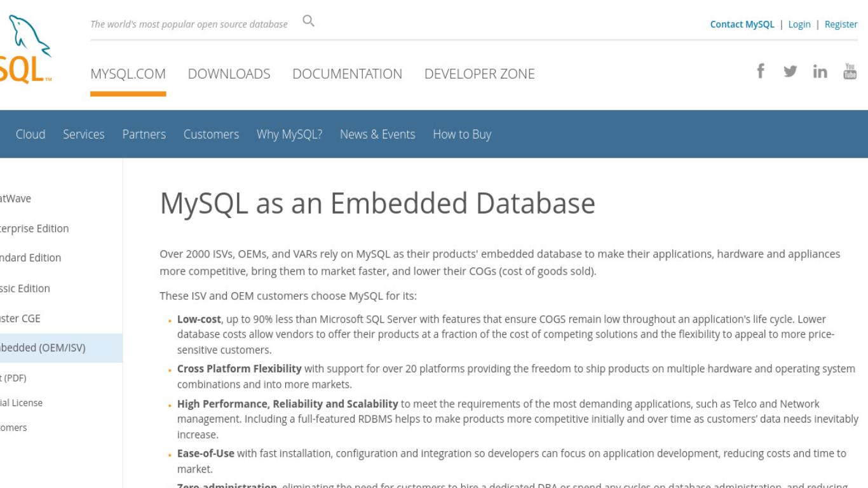This screenshot has width=868, height=488.
Task: Open MySQL YouTube channel icon
Action: pos(850,71)
